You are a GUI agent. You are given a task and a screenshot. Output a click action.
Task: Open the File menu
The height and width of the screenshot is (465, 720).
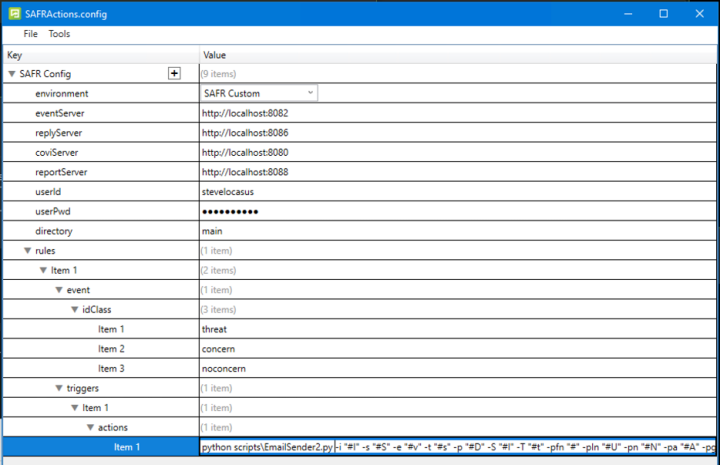click(x=30, y=34)
